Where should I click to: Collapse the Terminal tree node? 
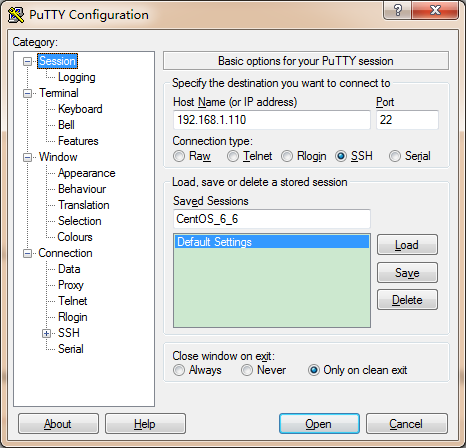coord(27,93)
